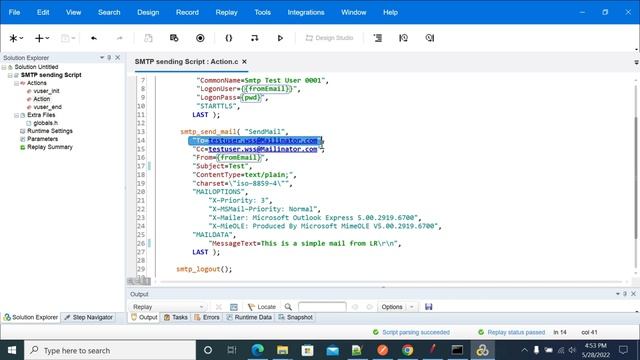
Task: Select Action in Solution Explorer
Action: coord(42,99)
